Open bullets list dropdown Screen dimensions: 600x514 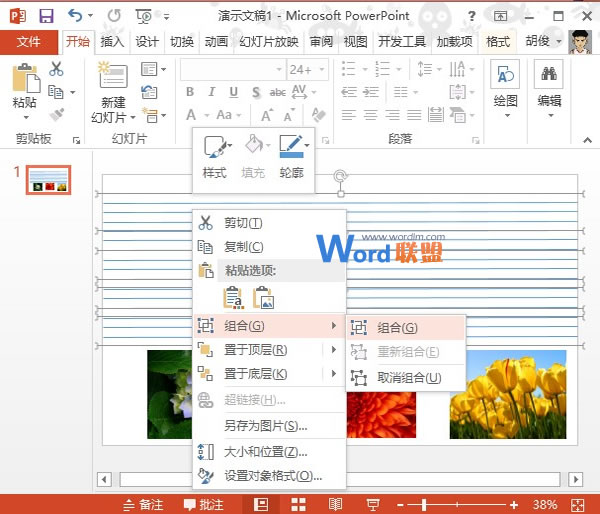click(x=365, y=70)
